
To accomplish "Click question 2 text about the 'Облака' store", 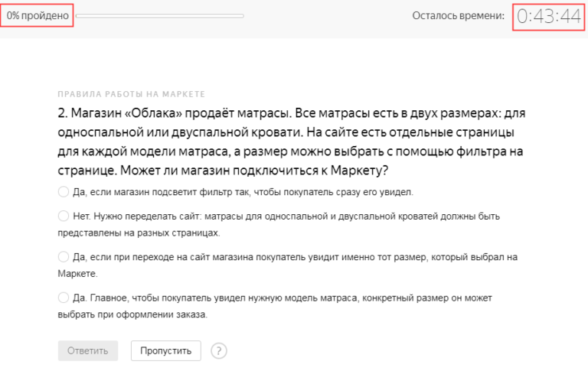I will point(292,142).
